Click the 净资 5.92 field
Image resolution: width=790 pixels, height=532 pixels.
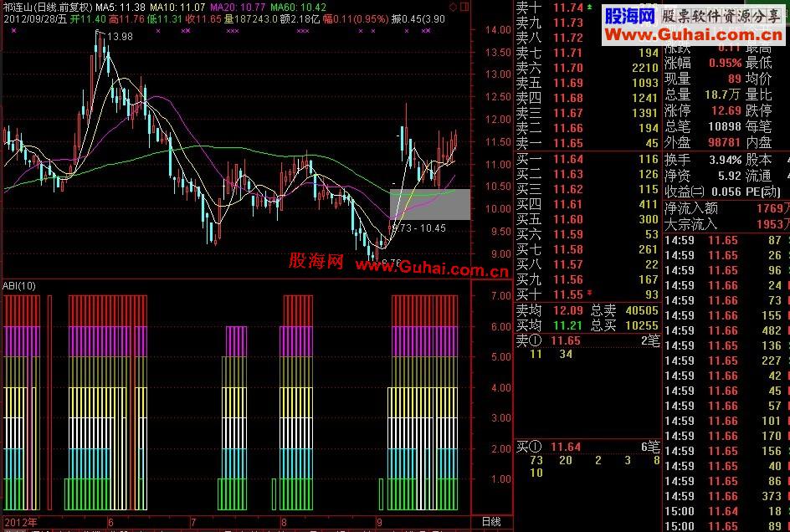click(x=703, y=176)
